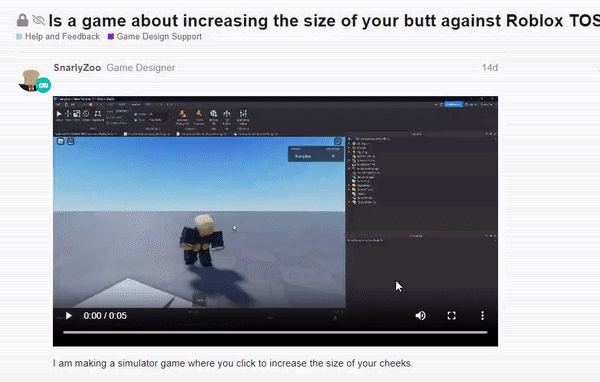600x382 pixels.
Task: Play the embedded video
Action: click(x=69, y=316)
